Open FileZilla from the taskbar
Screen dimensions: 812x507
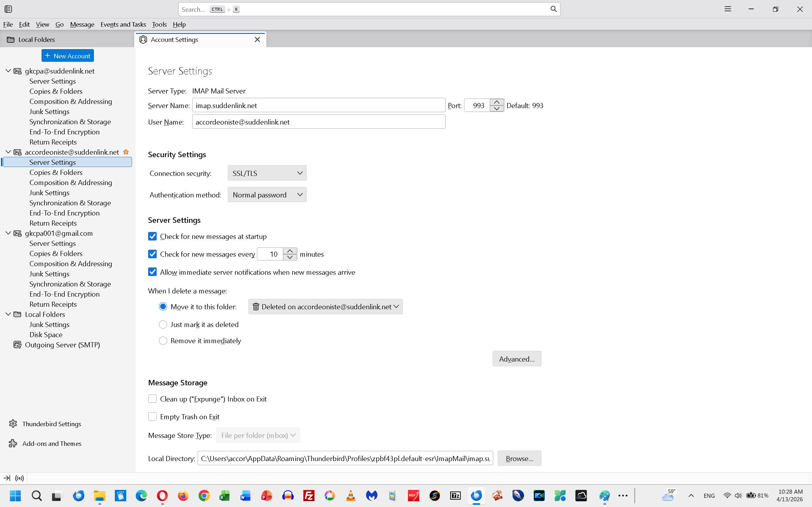tap(309, 495)
